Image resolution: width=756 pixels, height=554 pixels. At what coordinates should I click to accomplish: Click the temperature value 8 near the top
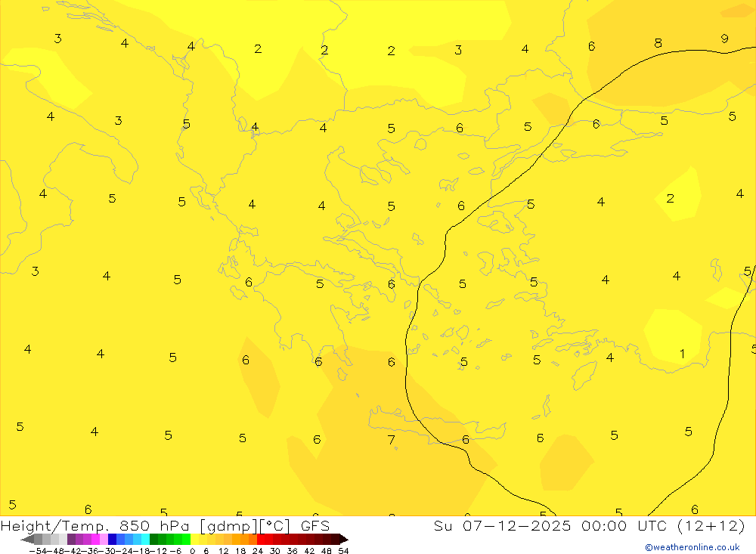point(658,43)
